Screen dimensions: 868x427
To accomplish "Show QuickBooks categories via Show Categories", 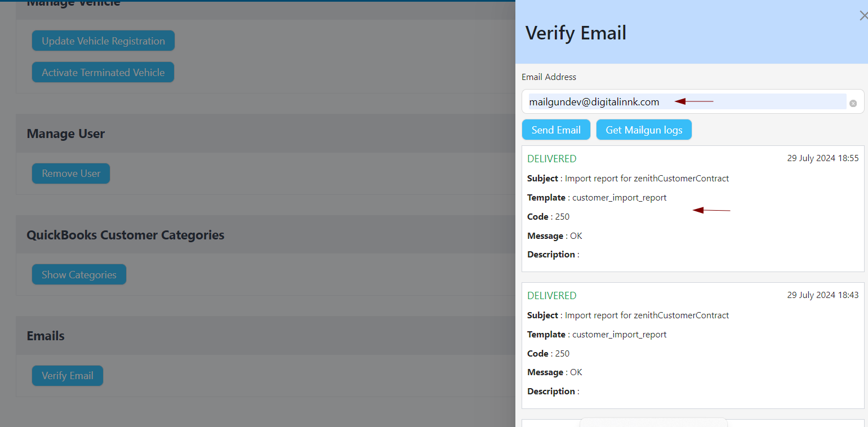I will pos(79,274).
